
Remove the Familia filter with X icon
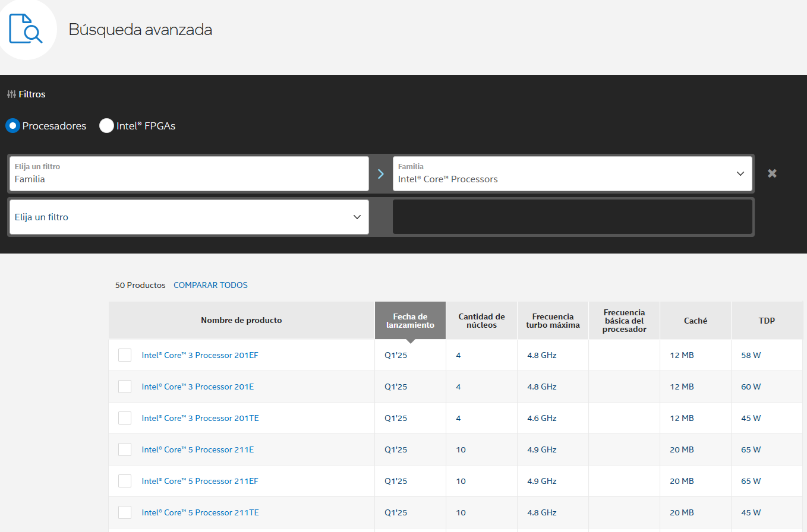point(772,173)
